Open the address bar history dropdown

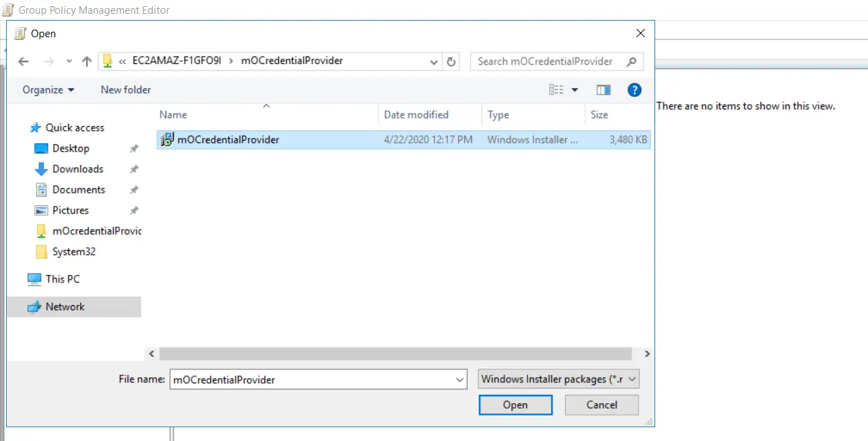pyautogui.click(x=434, y=61)
